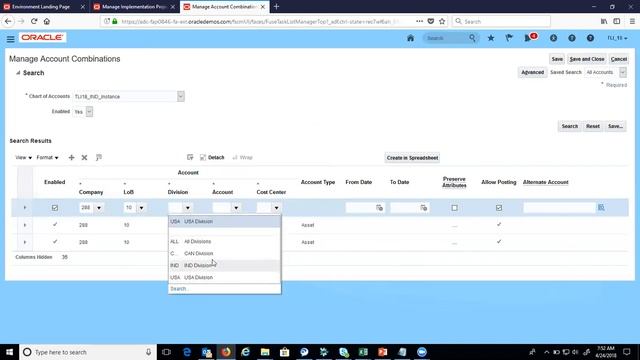The height and width of the screenshot is (360, 640).
Task: Add a new row with plus icon
Action: point(71,158)
